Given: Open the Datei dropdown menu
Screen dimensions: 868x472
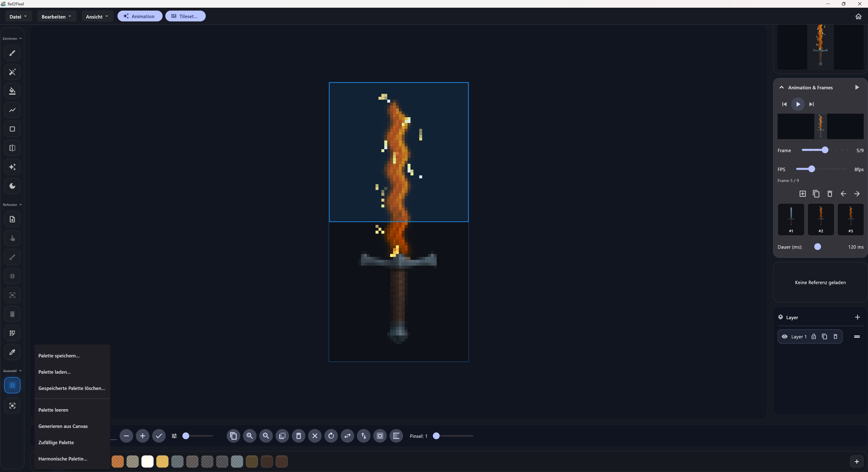Looking at the screenshot, I should [x=18, y=16].
